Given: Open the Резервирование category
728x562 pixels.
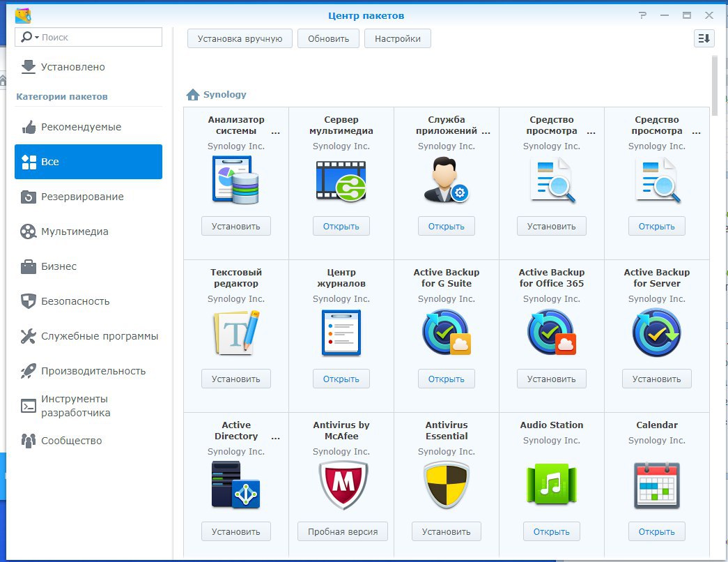Looking at the screenshot, I should pos(88,197).
